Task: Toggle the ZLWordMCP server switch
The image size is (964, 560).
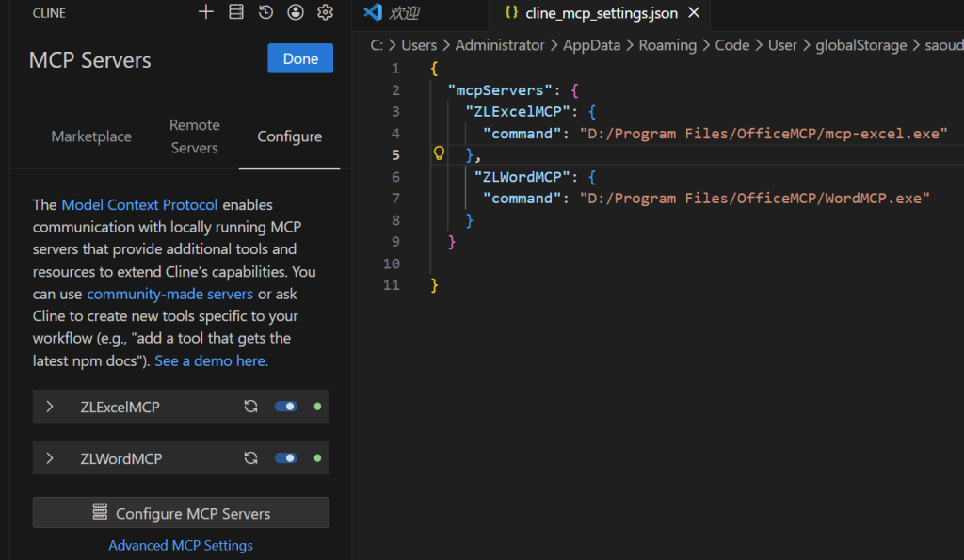Action: coord(286,458)
